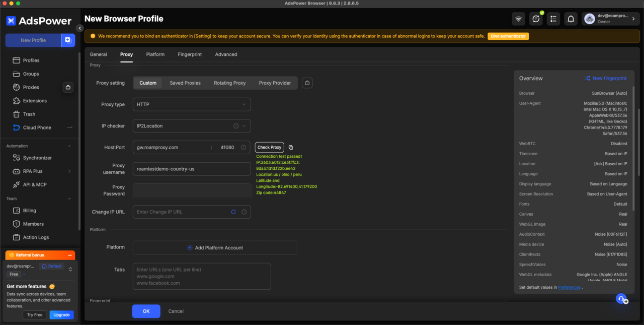Viewport: 644px width, 325px height.
Task: Click into the Proxy username field
Action: coord(192,169)
